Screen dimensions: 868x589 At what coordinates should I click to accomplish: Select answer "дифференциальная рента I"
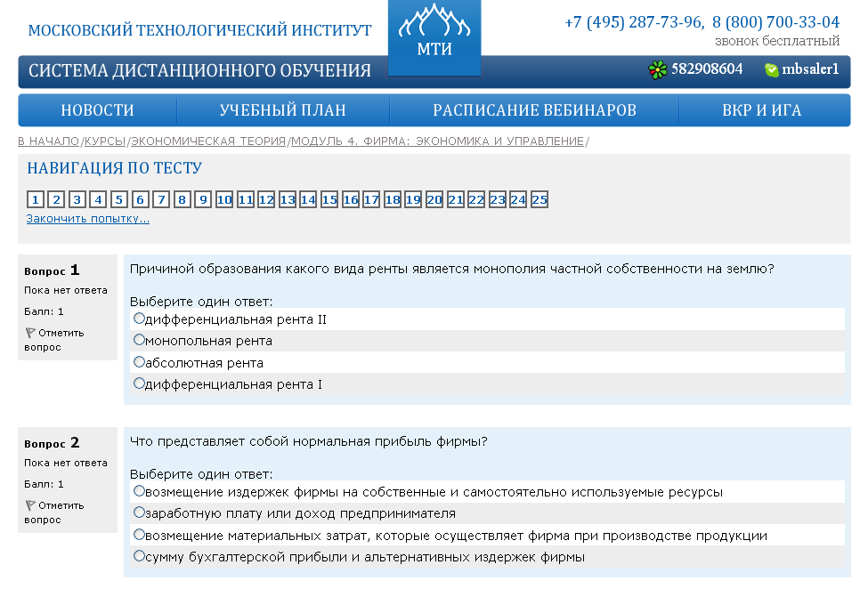pos(139,383)
